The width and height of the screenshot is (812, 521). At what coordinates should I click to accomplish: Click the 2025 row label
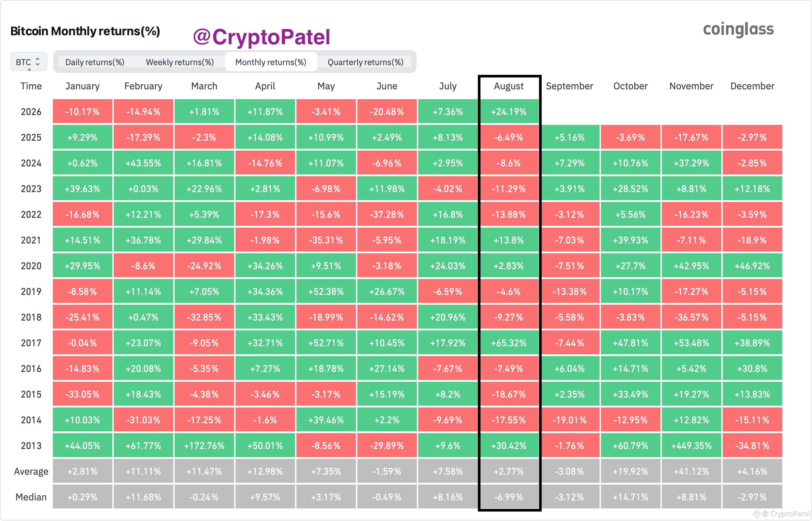point(31,137)
